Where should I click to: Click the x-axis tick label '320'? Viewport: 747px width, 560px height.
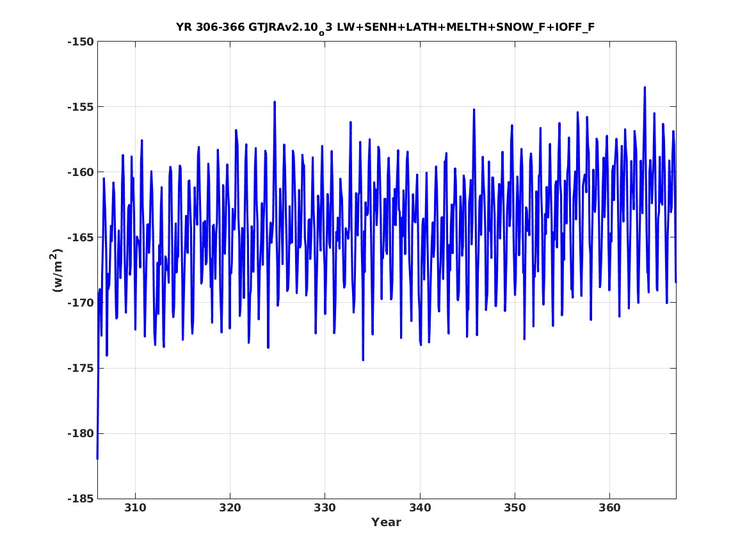[230, 508]
